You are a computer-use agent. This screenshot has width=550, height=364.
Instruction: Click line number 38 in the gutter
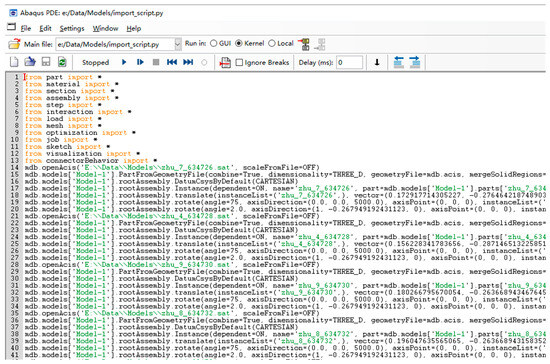coord(14,334)
